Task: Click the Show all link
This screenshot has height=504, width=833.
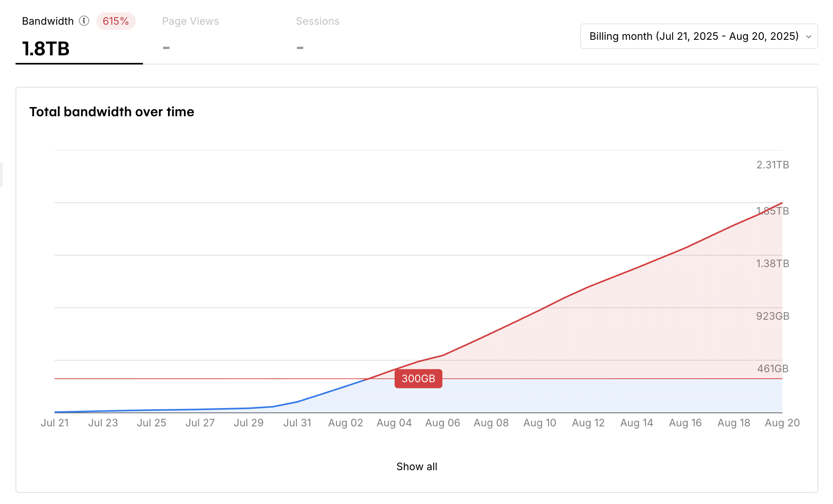Action: click(x=416, y=466)
